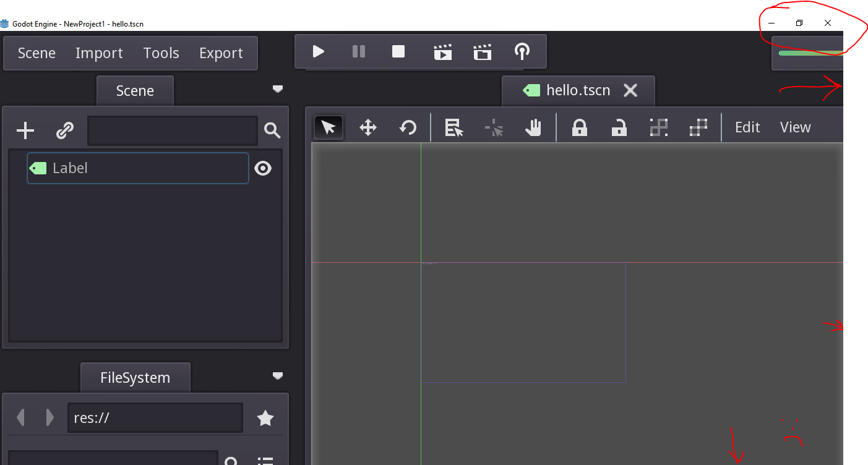Unlock the selected node
The image size is (868, 465).
pyautogui.click(x=619, y=127)
